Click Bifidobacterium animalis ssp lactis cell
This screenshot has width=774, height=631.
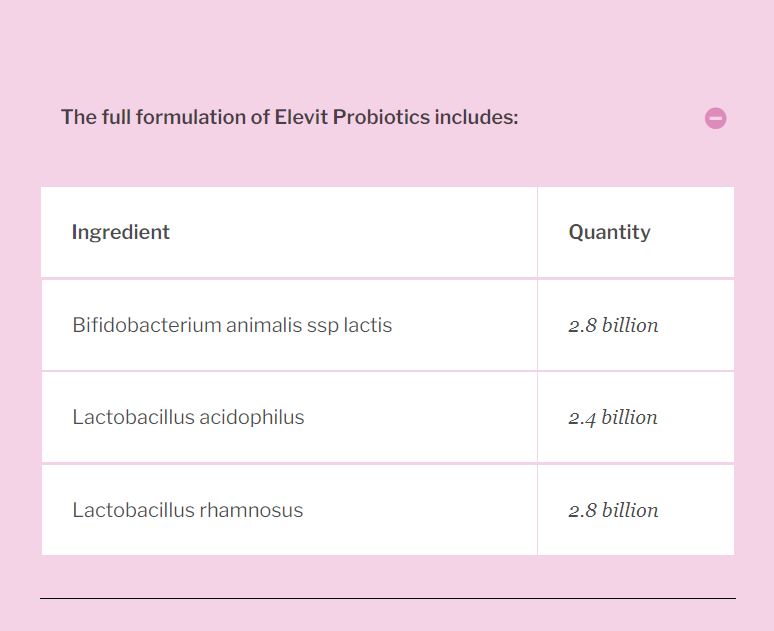pos(289,325)
